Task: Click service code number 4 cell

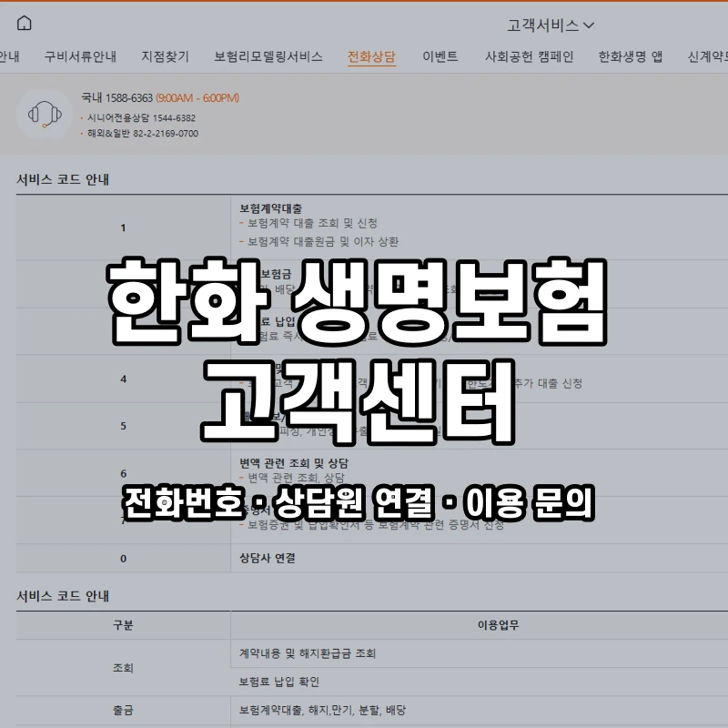Action: [x=123, y=379]
